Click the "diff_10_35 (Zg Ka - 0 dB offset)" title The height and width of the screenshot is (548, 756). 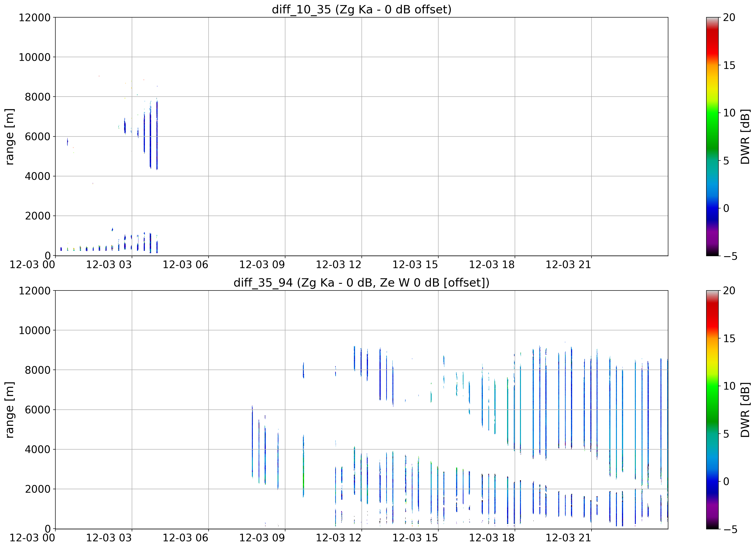coord(362,9)
